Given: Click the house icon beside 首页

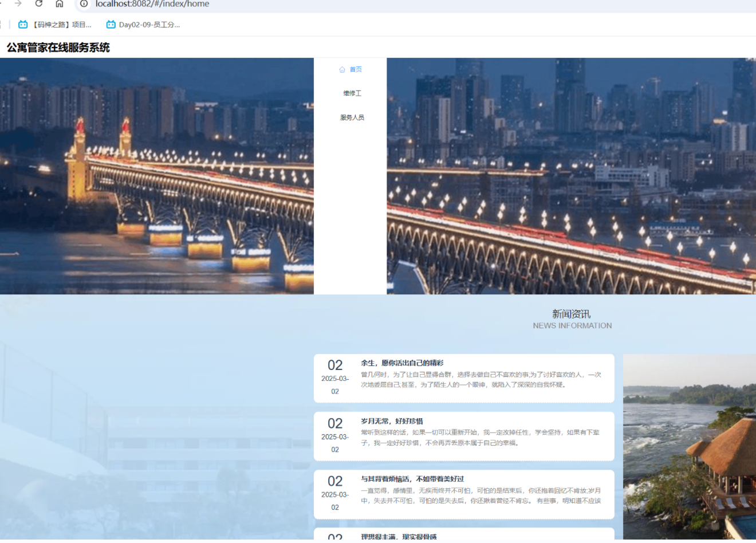Looking at the screenshot, I should (342, 69).
